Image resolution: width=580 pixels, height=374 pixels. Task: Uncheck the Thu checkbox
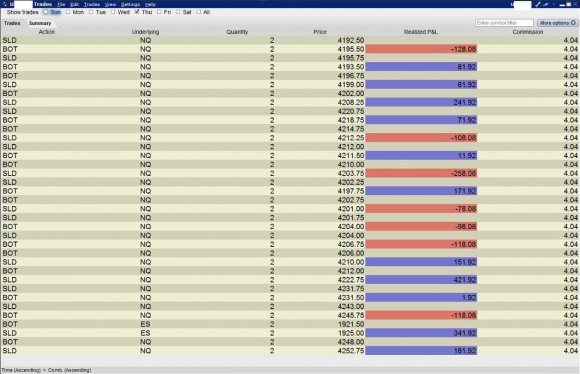coord(137,12)
